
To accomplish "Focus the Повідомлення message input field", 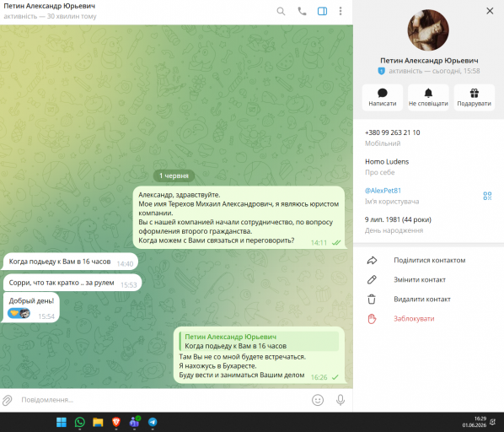I will click(163, 400).
